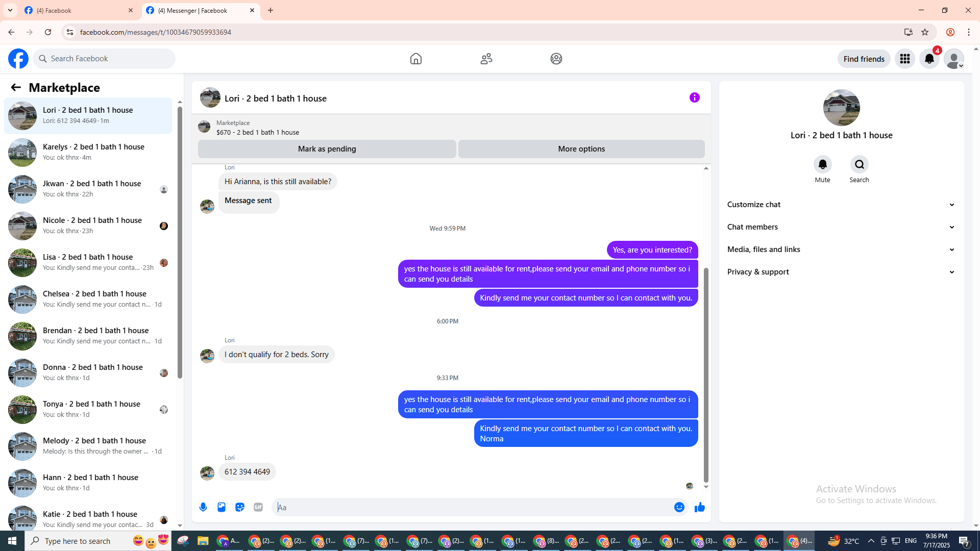This screenshot has width=980, height=551.
Task: Open Windows Start menu
Action: 12,541
